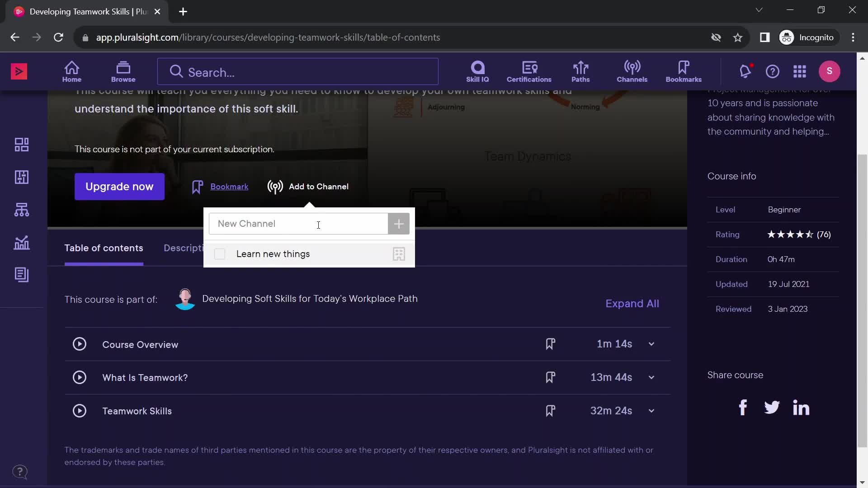
Task: Play the Course Overview module
Action: (x=80, y=344)
